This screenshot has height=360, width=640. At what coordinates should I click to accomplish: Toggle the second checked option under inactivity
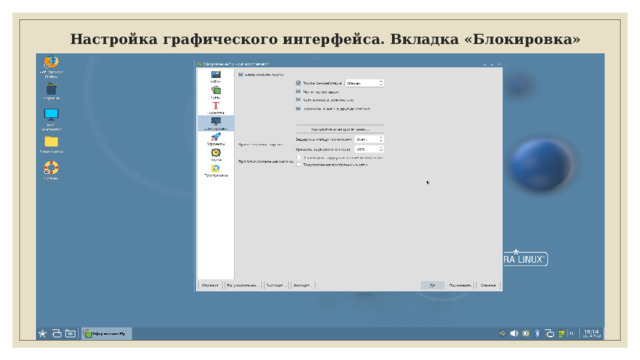[x=298, y=92]
